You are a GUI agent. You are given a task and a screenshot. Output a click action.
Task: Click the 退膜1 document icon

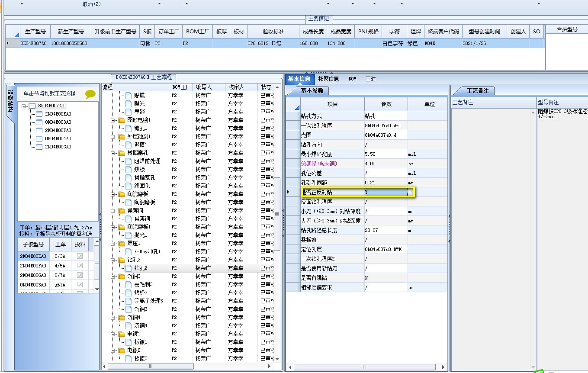[129, 145]
